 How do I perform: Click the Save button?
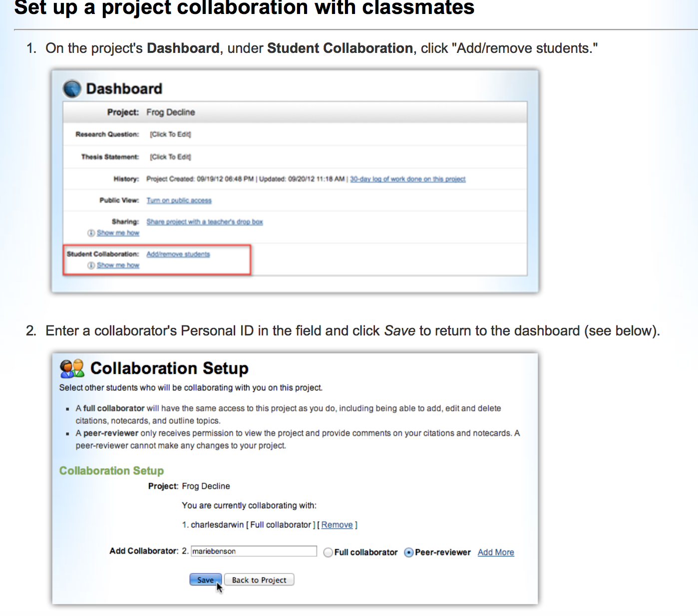(x=205, y=580)
